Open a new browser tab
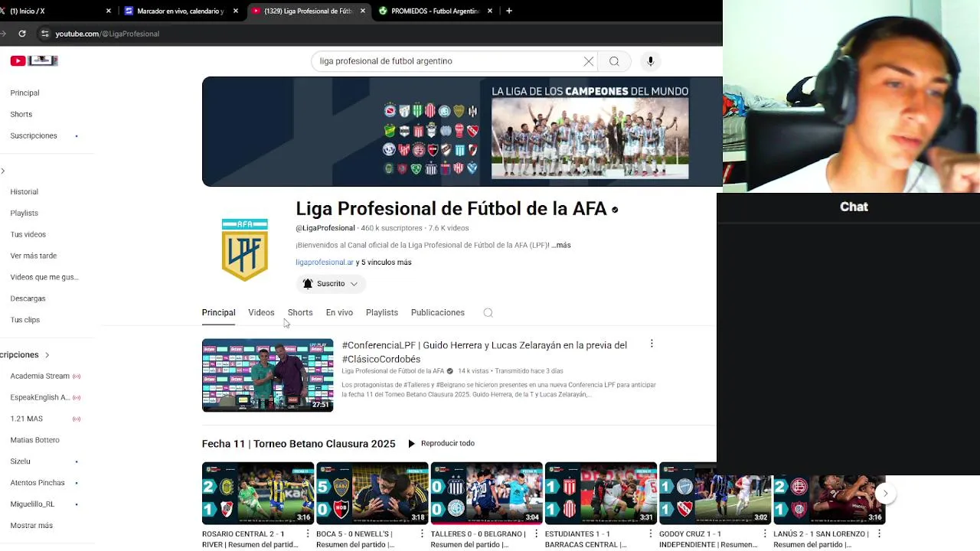Image resolution: width=980 pixels, height=551 pixels. point(509,11)
